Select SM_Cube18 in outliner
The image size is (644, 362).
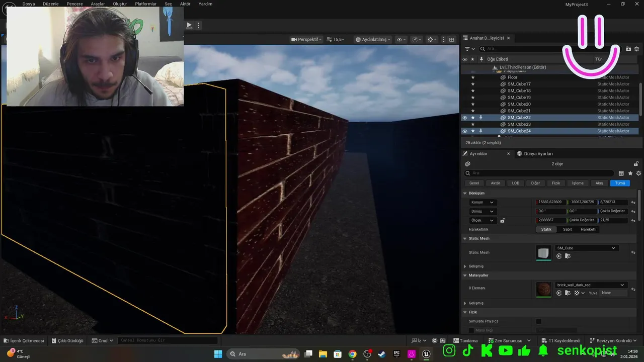pos(519,90)
